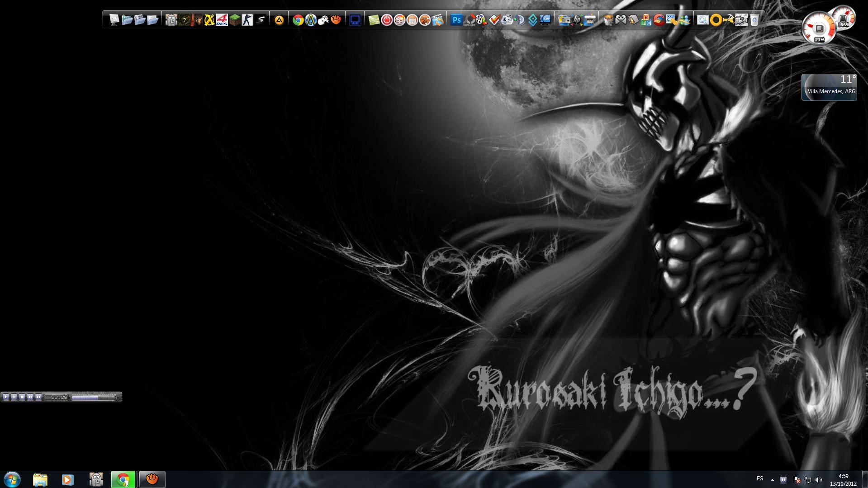Open Counter-Strike from the dock
This screenshot has height=488, width=868.
click(247, 20)
